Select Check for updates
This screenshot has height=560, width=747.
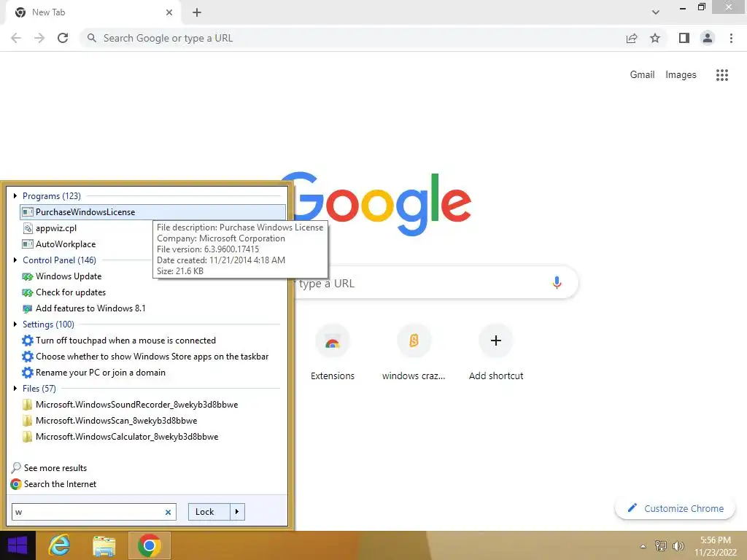(64, 292)
